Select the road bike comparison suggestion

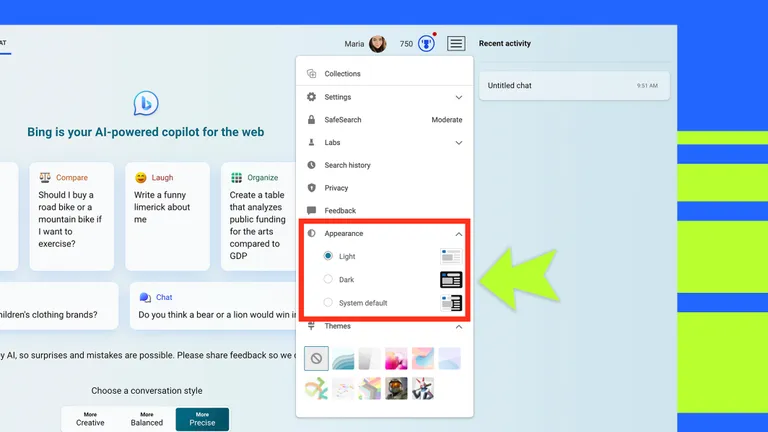72,216
